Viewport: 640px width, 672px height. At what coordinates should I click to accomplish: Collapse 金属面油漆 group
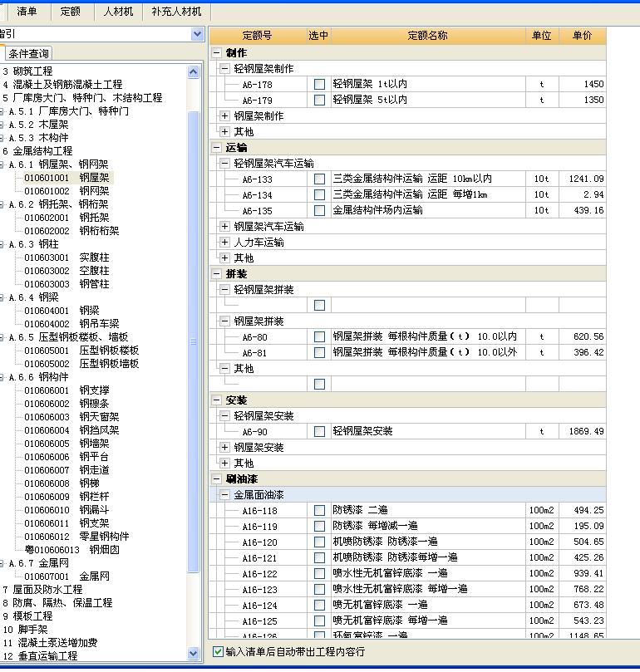click(224, 495)
